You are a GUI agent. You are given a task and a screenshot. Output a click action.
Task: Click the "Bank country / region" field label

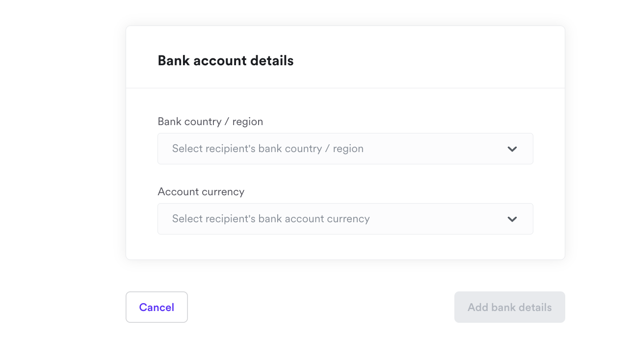[x=210, y=122]
